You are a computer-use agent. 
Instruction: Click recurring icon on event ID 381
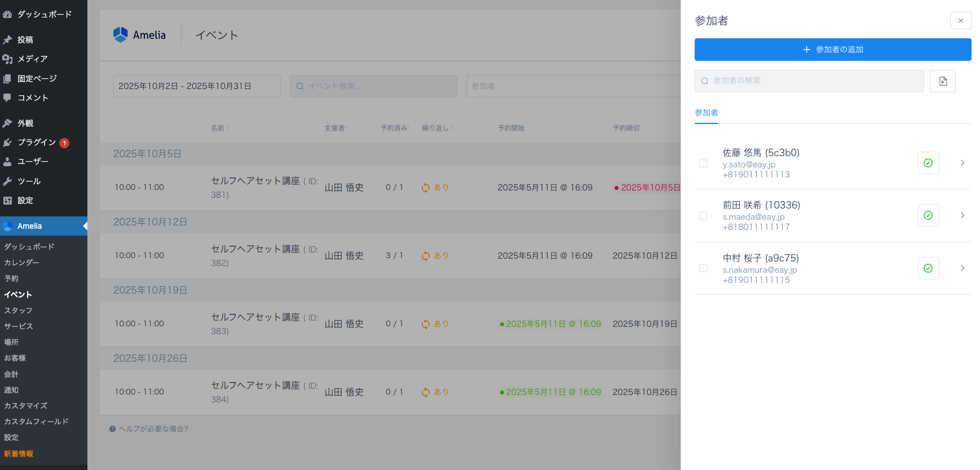click(x=426, y=188)
